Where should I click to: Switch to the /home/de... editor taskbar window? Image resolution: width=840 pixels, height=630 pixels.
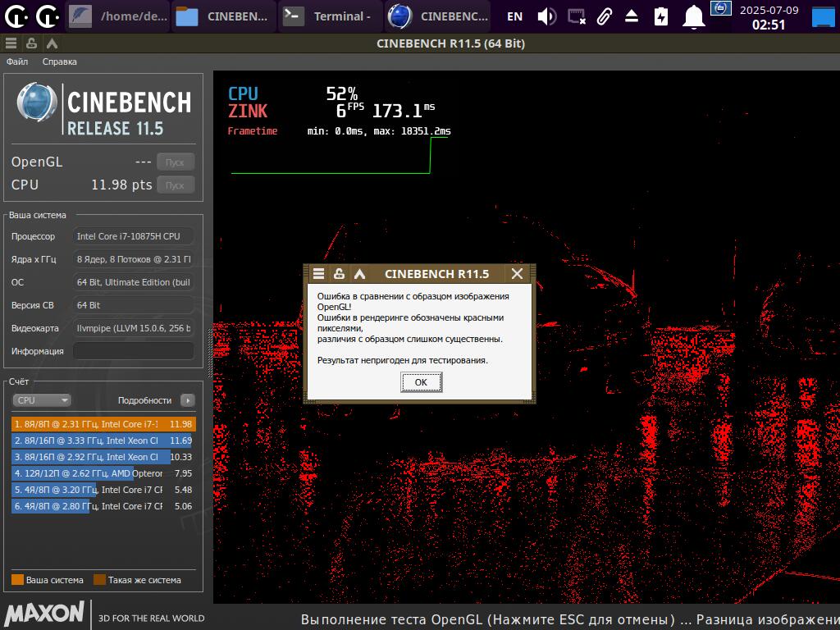[118, 16]
